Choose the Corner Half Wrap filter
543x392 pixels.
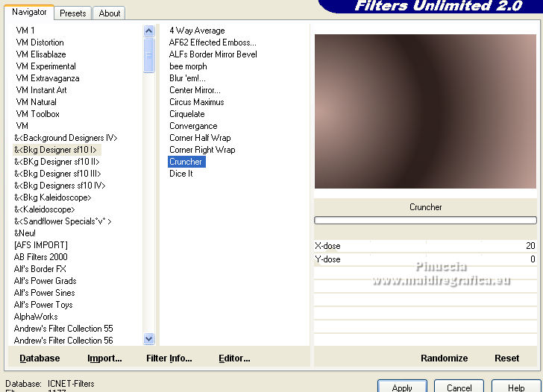click(x=200, y=138)
